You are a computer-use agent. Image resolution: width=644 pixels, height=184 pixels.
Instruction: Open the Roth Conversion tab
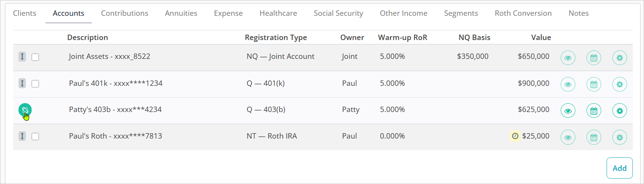pyautogui.click(x=523, y=13)
